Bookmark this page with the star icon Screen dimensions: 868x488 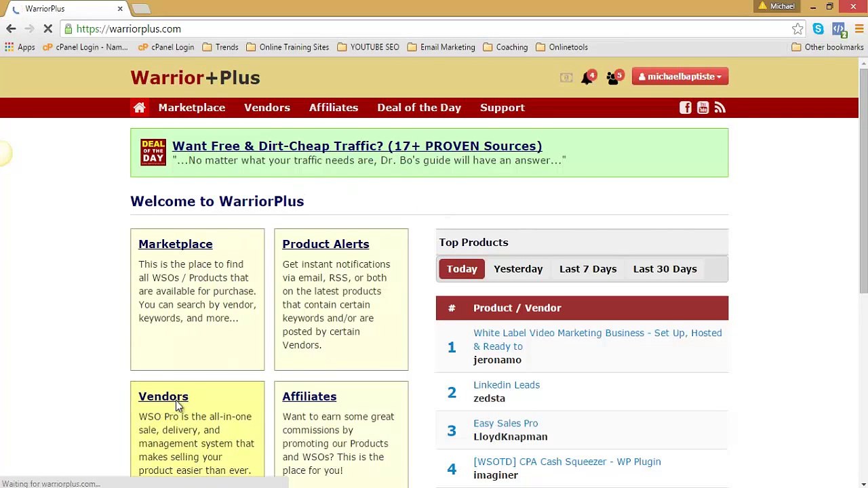(797, 29)
